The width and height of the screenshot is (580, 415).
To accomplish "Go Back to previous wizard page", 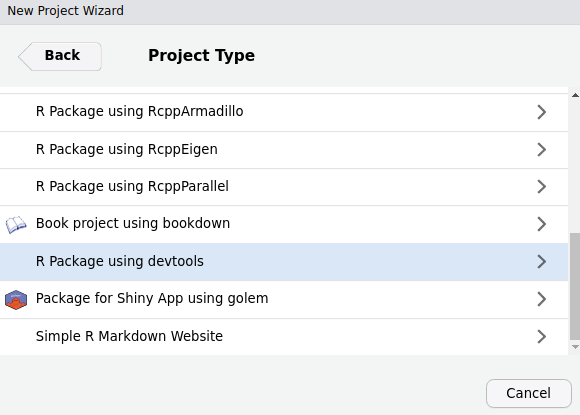I will pos(60,56).
